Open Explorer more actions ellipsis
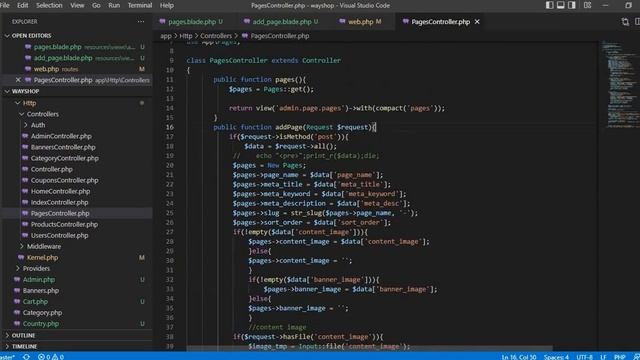Screen dimensions: 640x360 141,22
